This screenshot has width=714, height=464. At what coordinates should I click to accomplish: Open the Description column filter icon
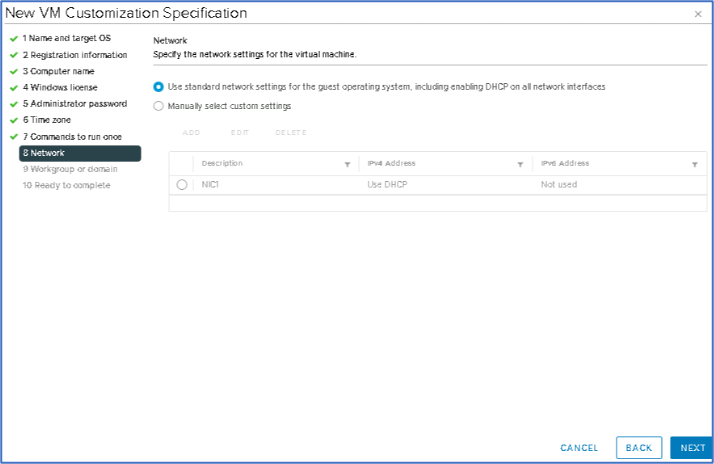point(347,164)
